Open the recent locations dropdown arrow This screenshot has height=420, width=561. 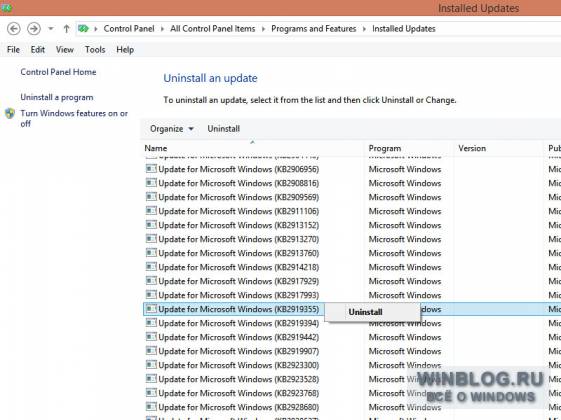[x=51, y=29]
